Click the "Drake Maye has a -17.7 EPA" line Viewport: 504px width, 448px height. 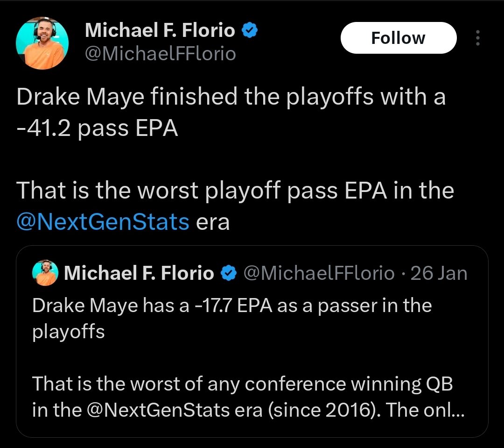(x=231, y=306)
